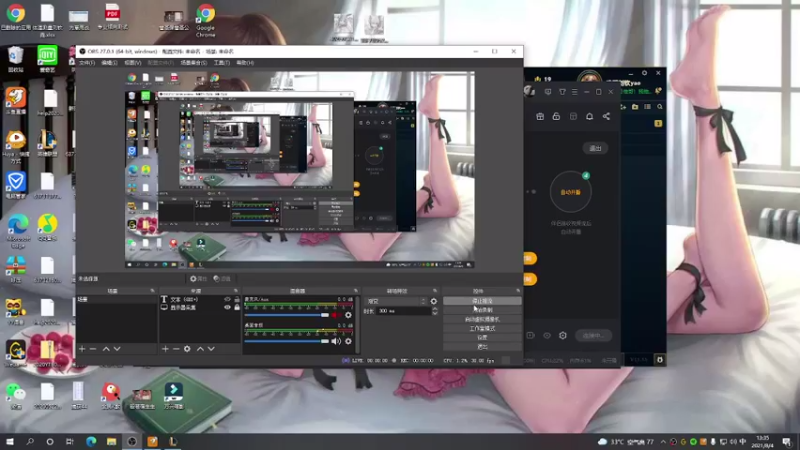Click the Properties gear above the Scenes panel
The image size is (800, 450).
pyautogui.click(x=198, y=279)
